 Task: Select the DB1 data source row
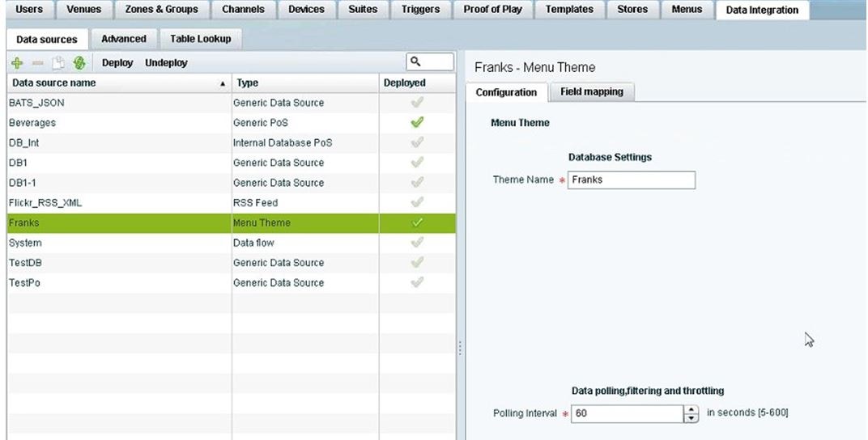[x=231, y=163]
